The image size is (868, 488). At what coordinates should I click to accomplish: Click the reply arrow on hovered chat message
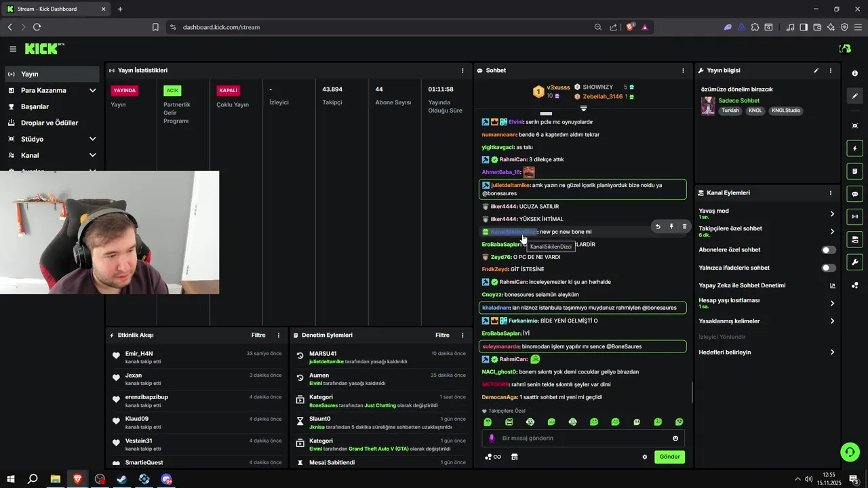point(657,226)
